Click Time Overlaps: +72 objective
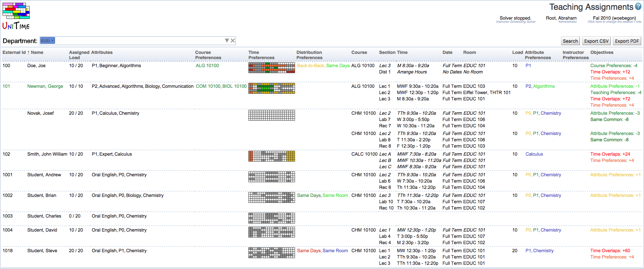This screenshot has width=644, height=269. click(610, 99)
